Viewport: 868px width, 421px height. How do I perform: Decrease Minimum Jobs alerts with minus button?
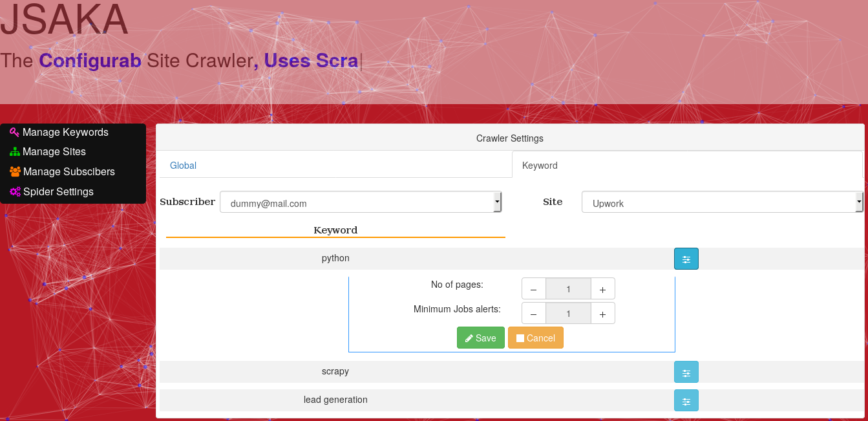coord(534,314)
